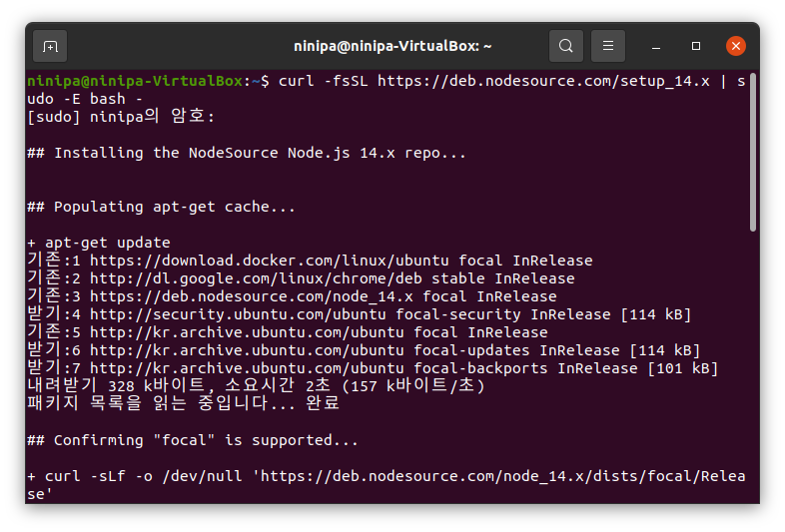Click the deb.nodesource.com node_14.x focal InRelease line

point(292,296)
